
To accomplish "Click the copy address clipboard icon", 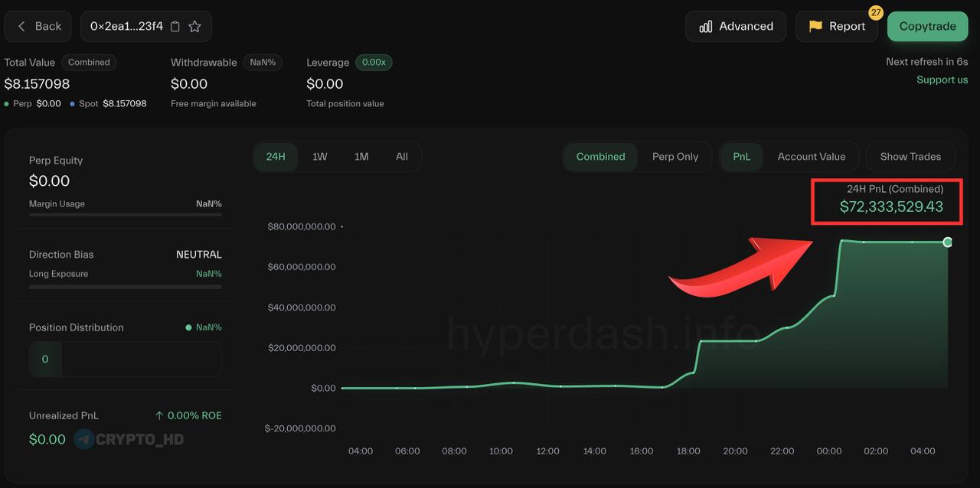I will coord(175,26).
